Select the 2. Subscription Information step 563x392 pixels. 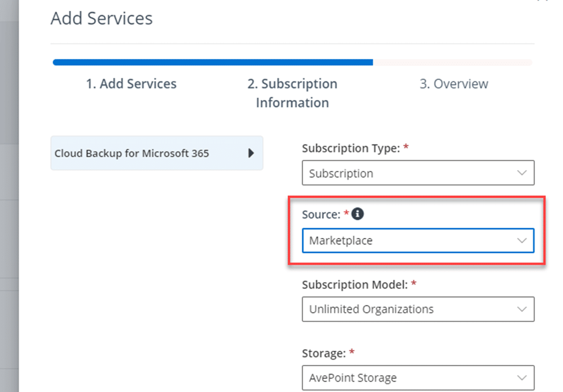coord(292,93)
